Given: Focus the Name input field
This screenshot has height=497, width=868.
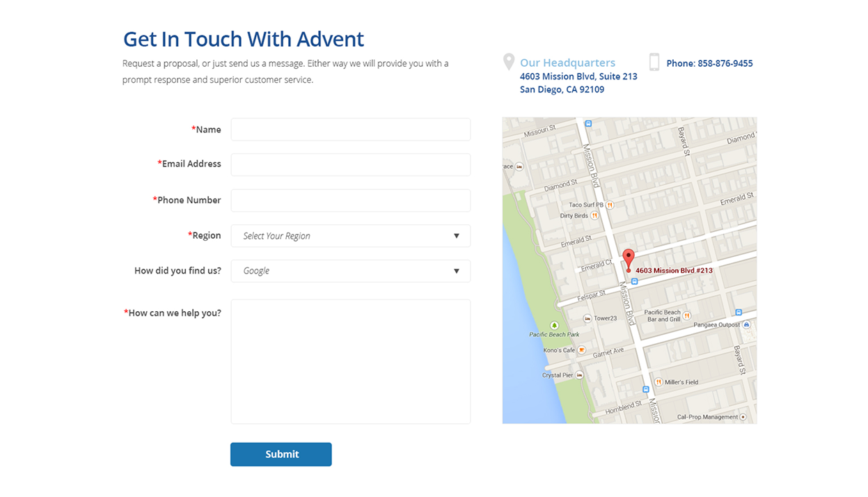Looking at the screenshot, I should [x=350, y=129].
